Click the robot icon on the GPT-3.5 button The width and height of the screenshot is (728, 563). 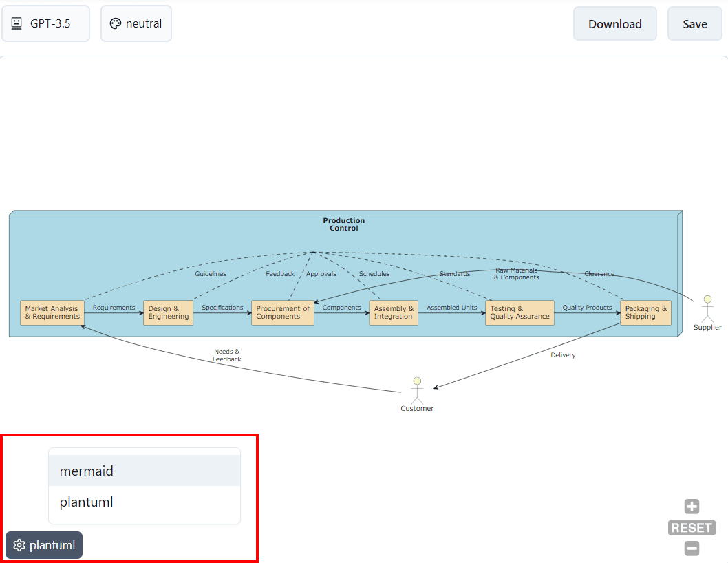(16, 23)
